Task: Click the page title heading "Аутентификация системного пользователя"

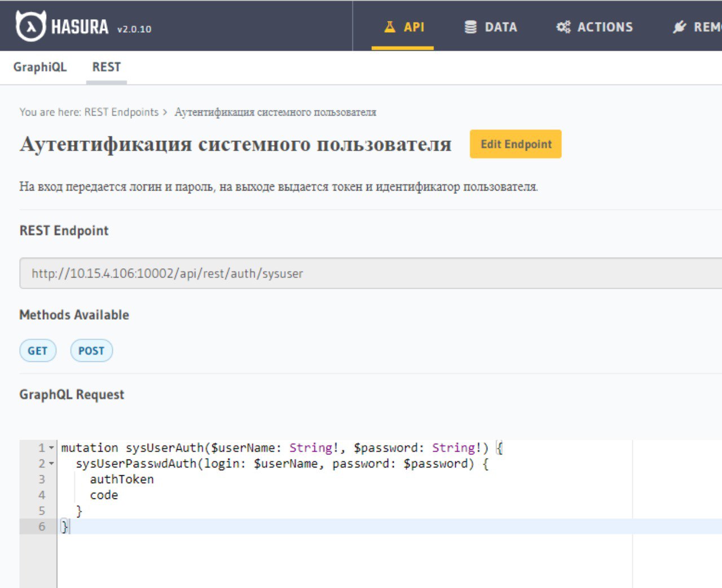Action: click(236, 144)
